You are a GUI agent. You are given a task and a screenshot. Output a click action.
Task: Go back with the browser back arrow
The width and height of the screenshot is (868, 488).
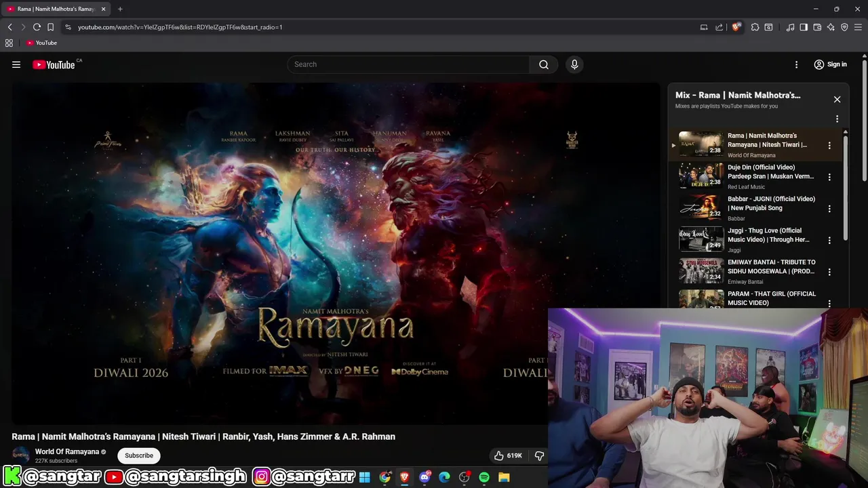coord(9,27)
